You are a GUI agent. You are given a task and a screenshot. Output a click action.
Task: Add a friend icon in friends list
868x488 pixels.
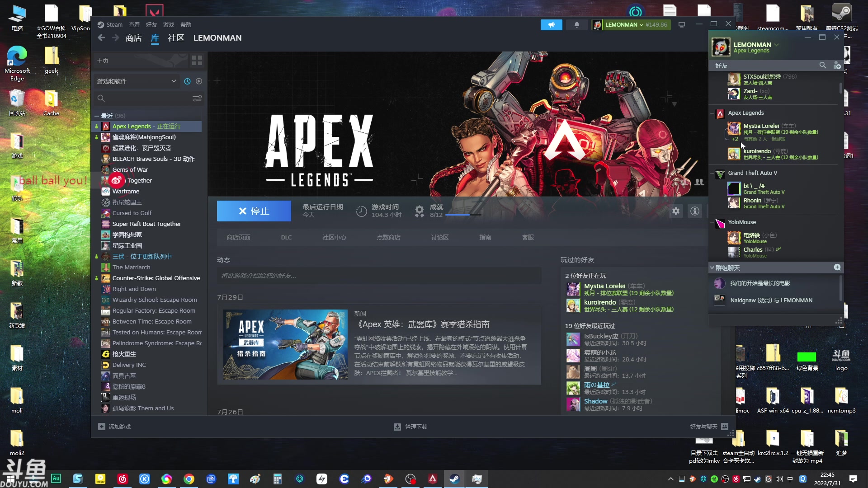pyautogui.click(x=837, y=66)
